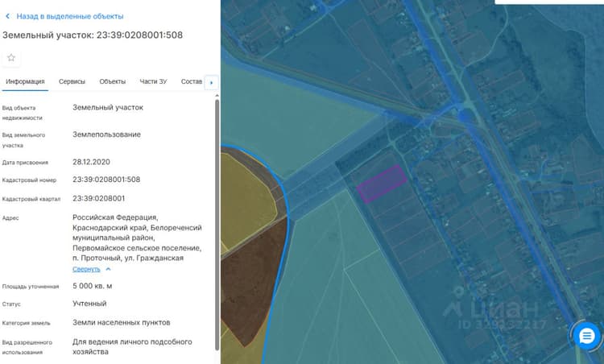The image size is (604, 364).
Task: Select the highlighted purple parcel on map
Action: coord(382,184)
